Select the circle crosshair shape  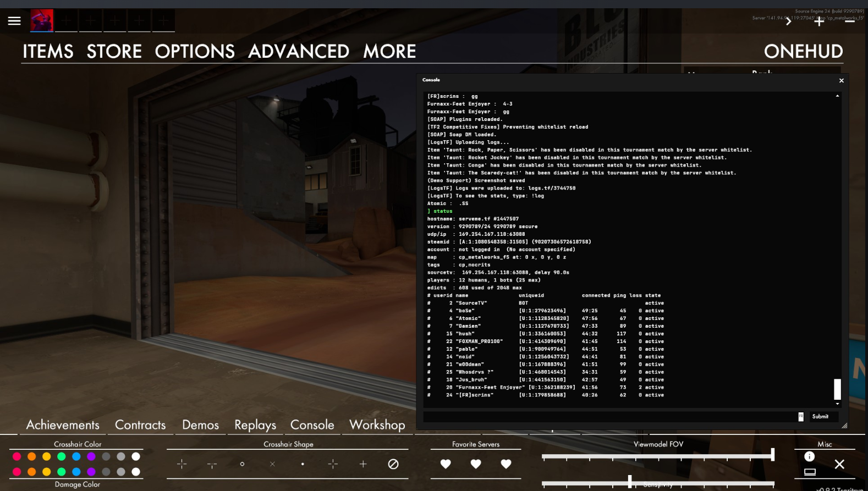tap(242, 464)
